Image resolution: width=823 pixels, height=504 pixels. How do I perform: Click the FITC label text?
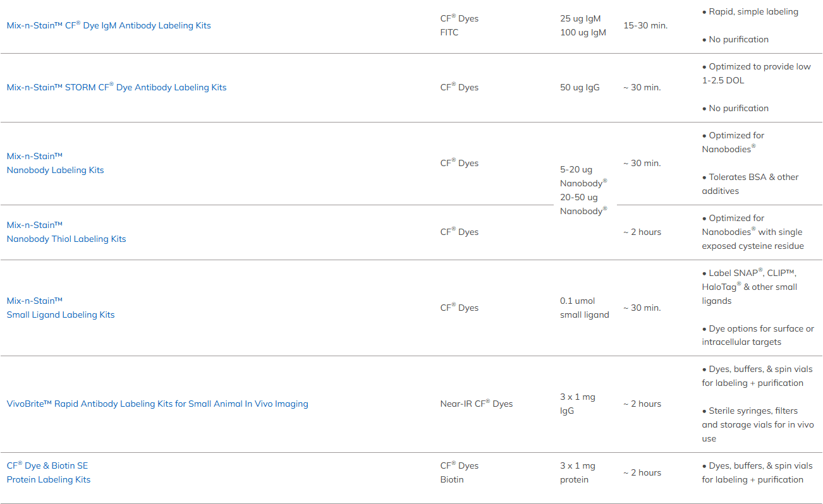point(449,32)
